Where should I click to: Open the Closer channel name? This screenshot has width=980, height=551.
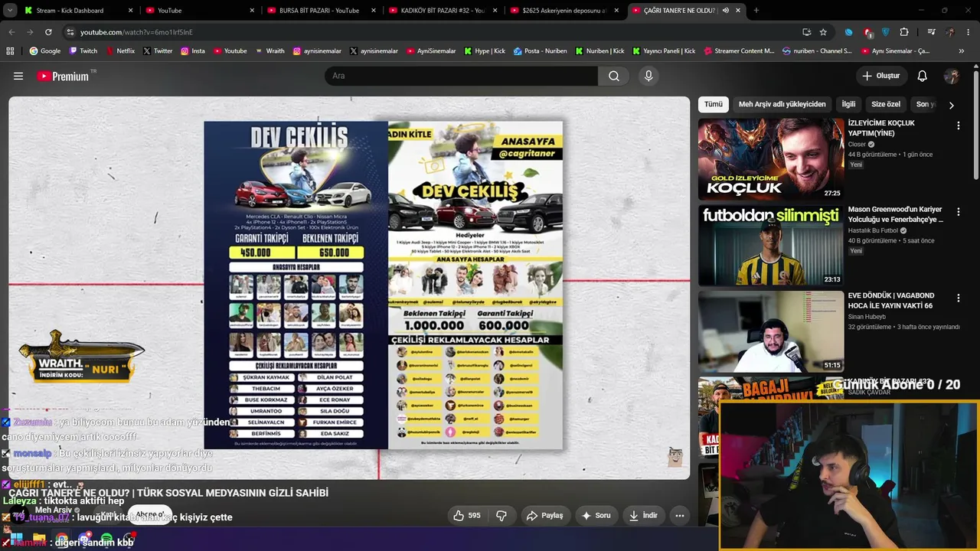tap(857, 144)
